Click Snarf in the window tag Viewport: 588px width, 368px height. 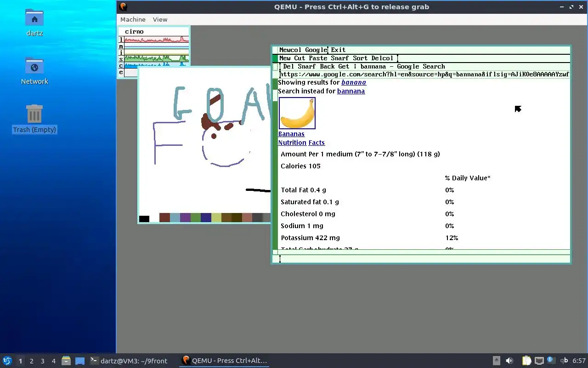(x=307, y=66)
